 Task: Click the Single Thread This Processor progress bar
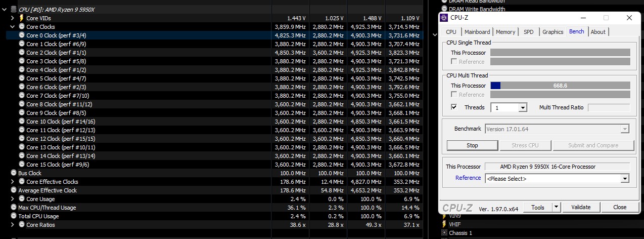(560, 53)
